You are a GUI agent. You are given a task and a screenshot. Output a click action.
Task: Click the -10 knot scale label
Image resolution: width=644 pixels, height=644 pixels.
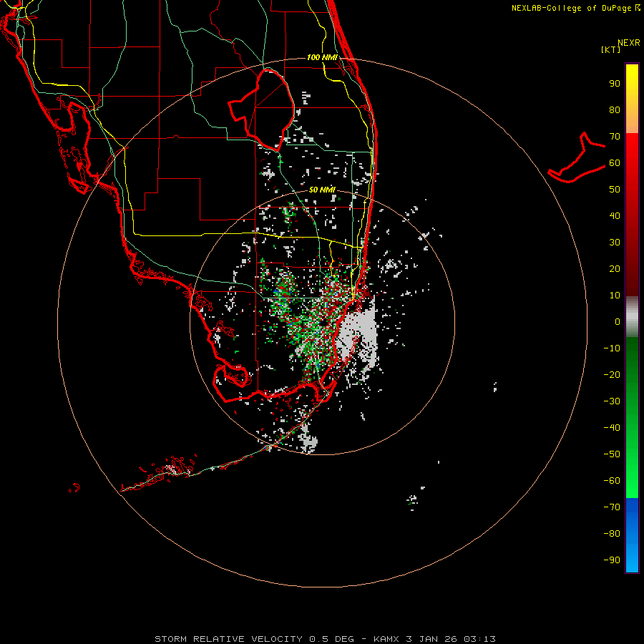(x=612, y=348)
